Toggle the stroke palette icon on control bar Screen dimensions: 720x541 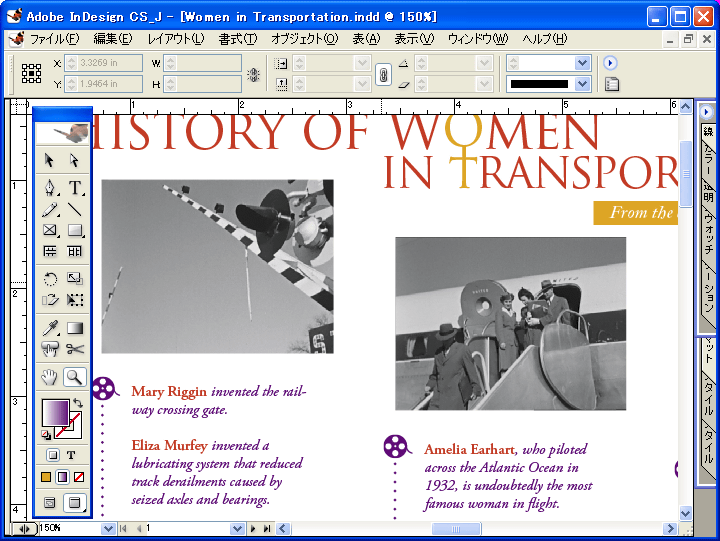(x=612, y=85)
